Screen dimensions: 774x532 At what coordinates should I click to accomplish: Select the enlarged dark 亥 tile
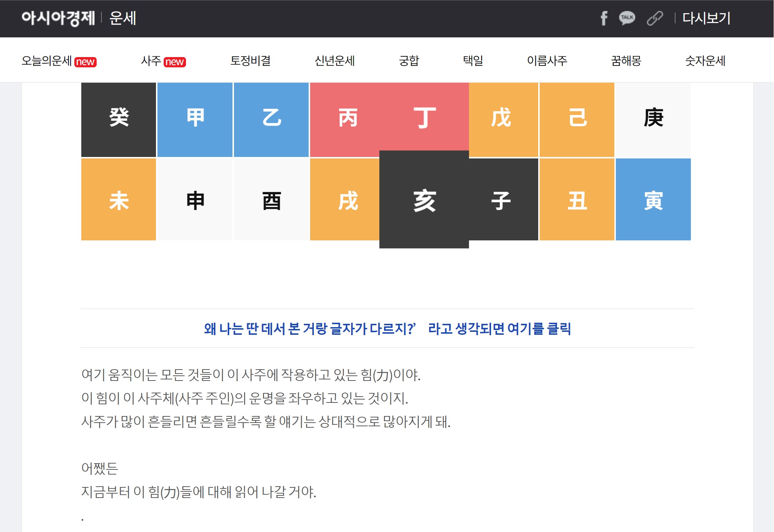[x=424, y=200]
